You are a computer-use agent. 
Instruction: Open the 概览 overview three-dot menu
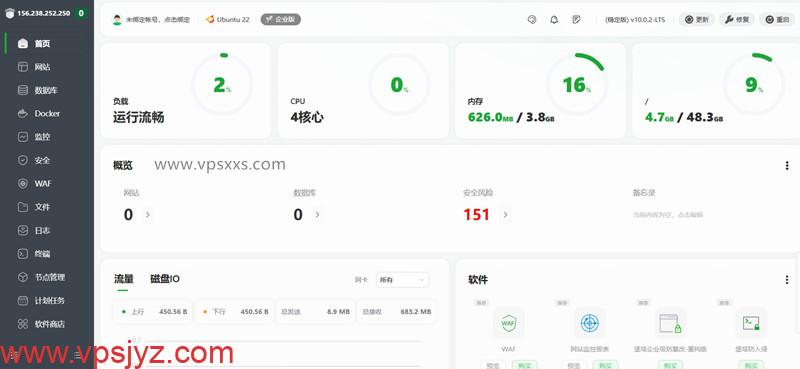(x=787, y=165)
